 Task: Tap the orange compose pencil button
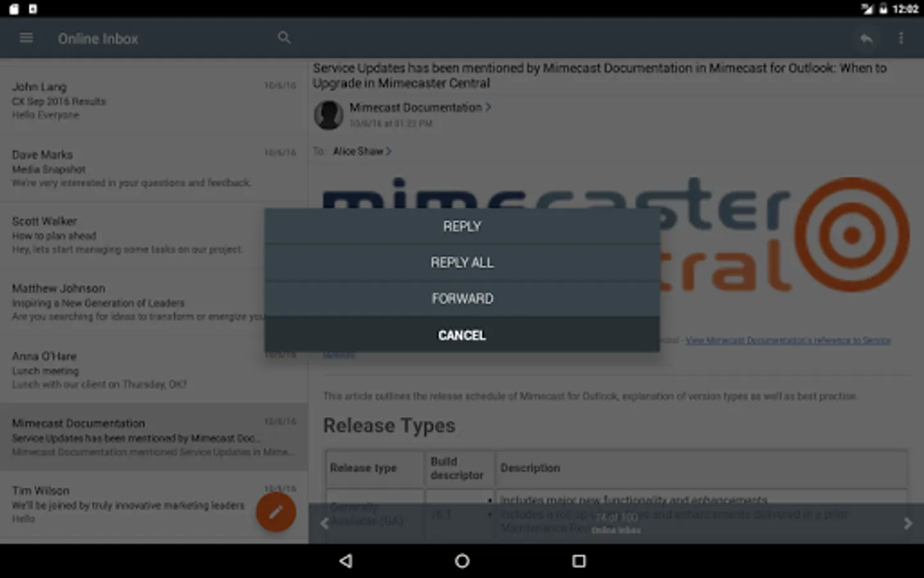click(276, 512)
